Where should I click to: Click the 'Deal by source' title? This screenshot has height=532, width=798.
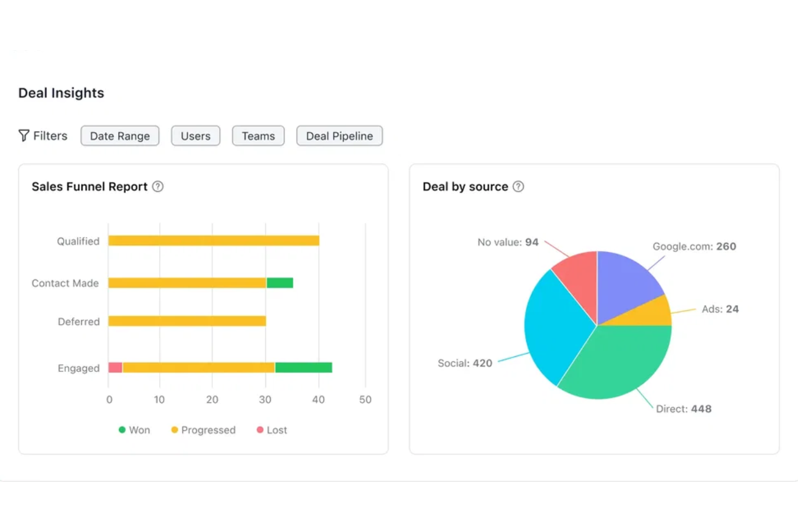pyautogui.click(x=465, y=186)
